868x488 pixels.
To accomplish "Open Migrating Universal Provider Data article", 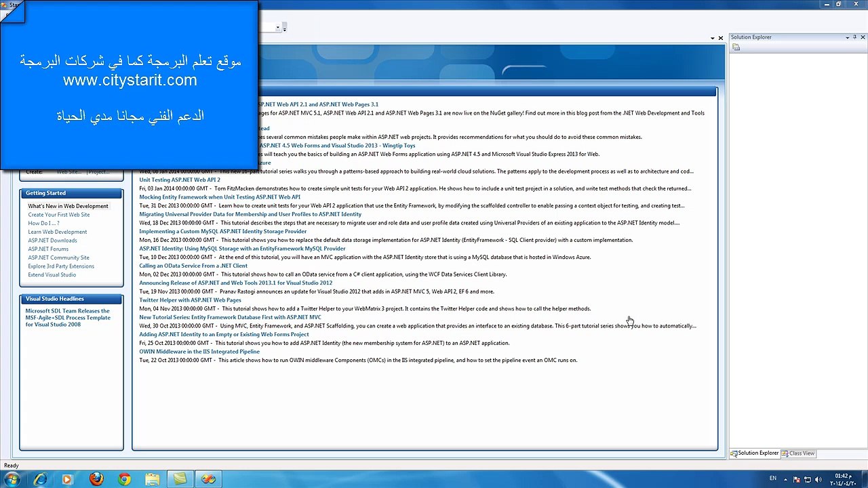I will 250,214.
